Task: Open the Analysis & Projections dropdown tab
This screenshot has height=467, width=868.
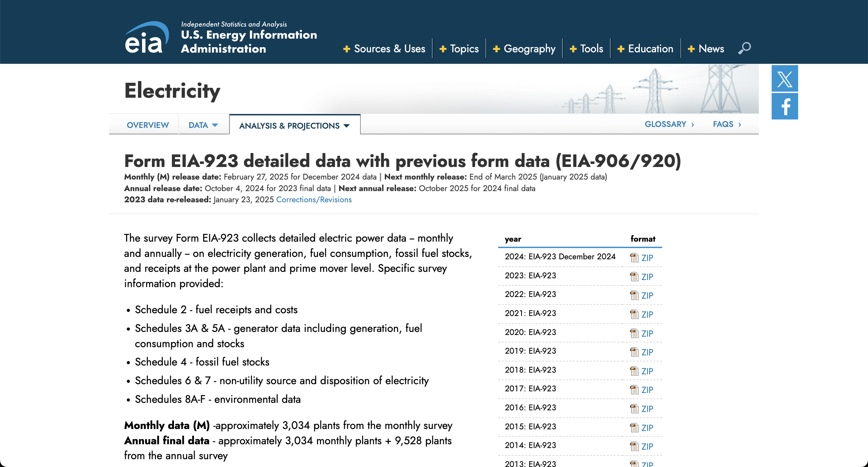Action: pos(295,126)
